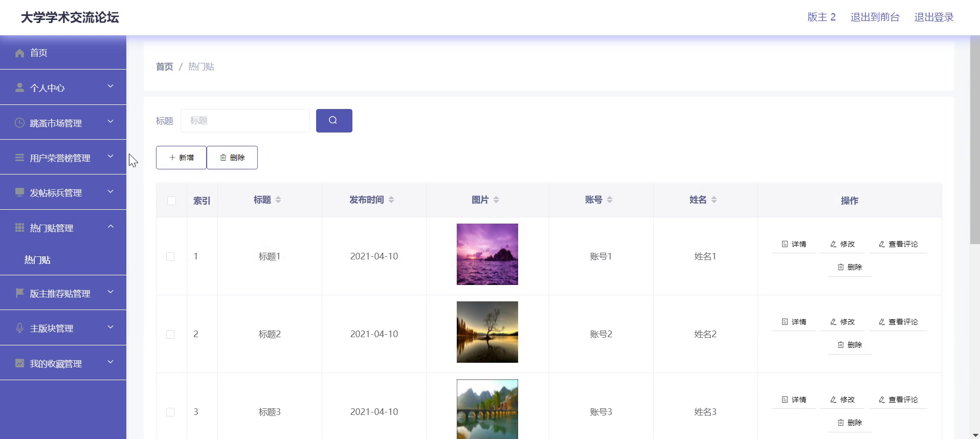The width and height of the screenshot is (980, 439).
Task: Click the grid icon next to 热门贴管理
Action: coord(19,228)
